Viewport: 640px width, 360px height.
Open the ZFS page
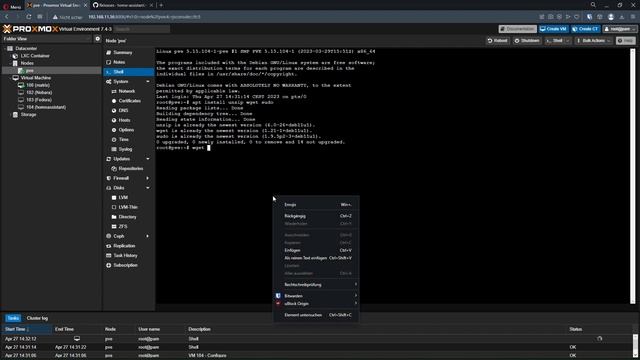(122, 227)
